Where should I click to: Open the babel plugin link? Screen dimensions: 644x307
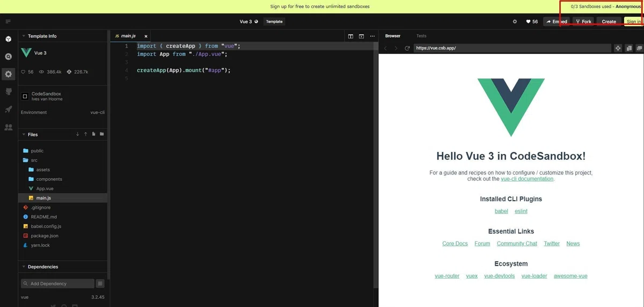[x=501, y=211]
